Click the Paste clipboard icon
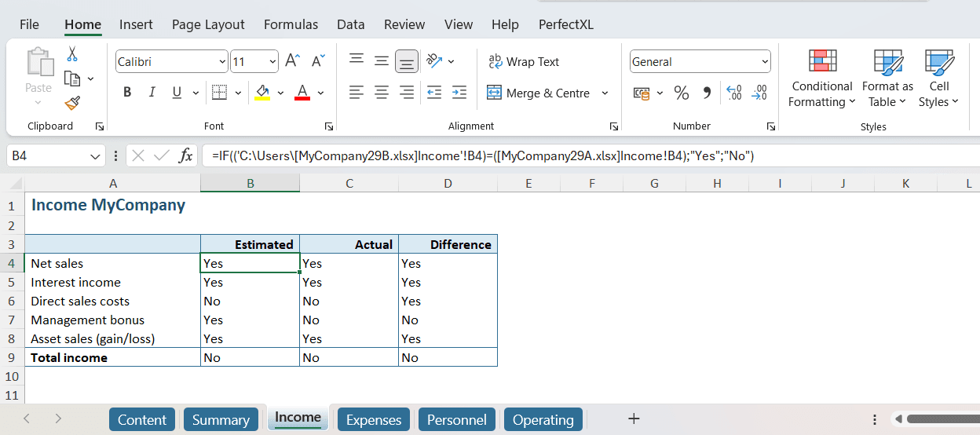Screen dimensions: 980x435 pos(38,62)
